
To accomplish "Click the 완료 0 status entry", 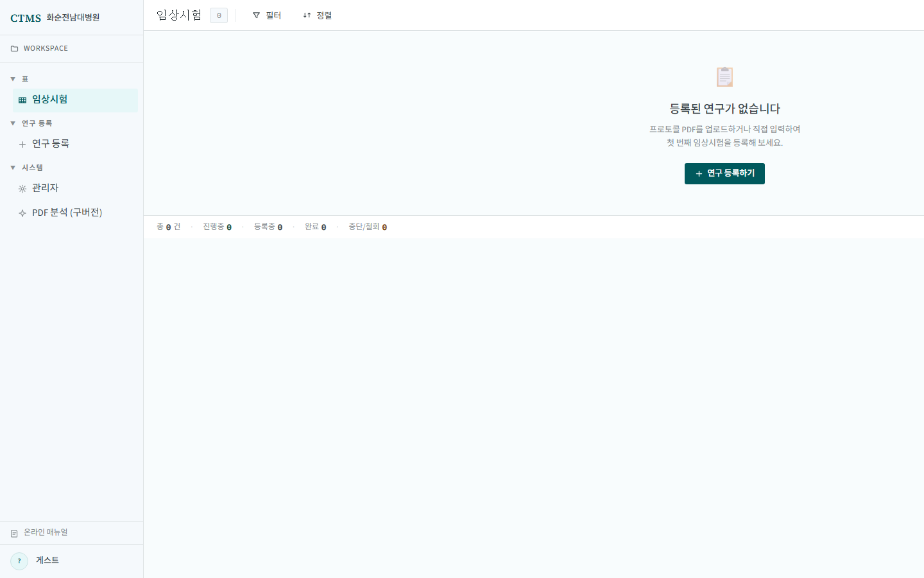I will pyautogui.click(x=316, y=227).
